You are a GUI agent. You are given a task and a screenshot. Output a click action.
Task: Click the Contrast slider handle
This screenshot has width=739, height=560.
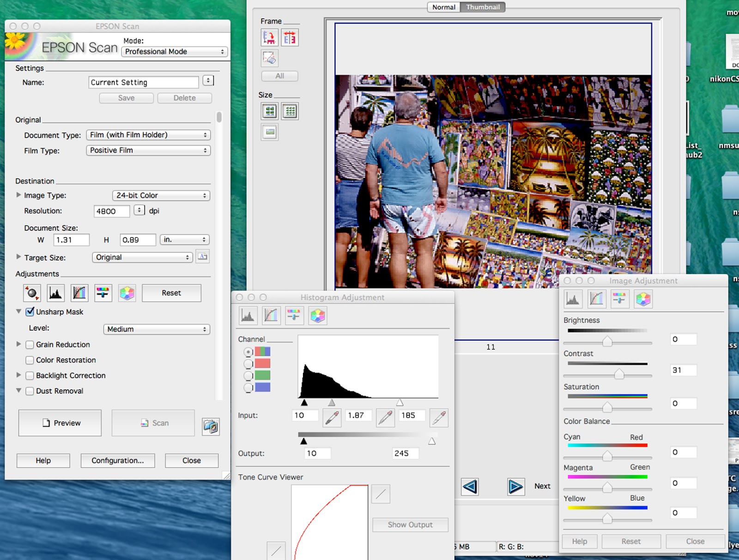[619, 373]
